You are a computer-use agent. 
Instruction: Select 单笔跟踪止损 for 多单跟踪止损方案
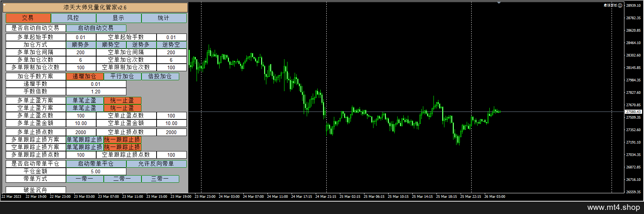tap(85, 139)
